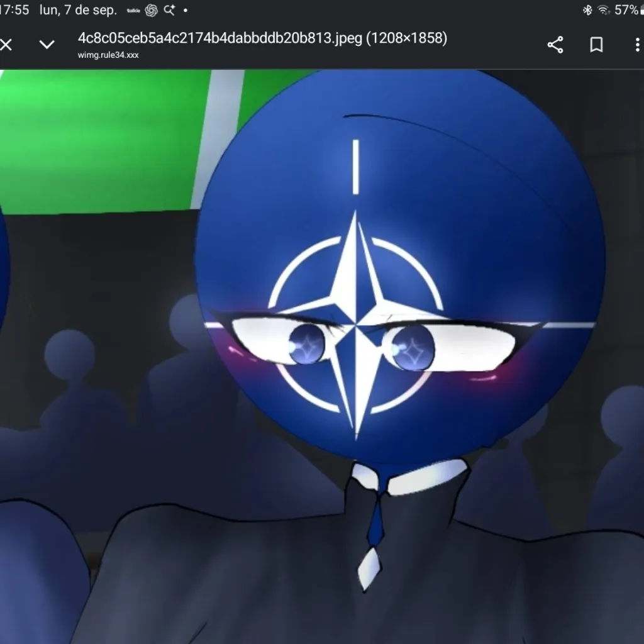This screenshot has width=644, height=644.
Task: Bookmark this image
Action: (596, 45)
